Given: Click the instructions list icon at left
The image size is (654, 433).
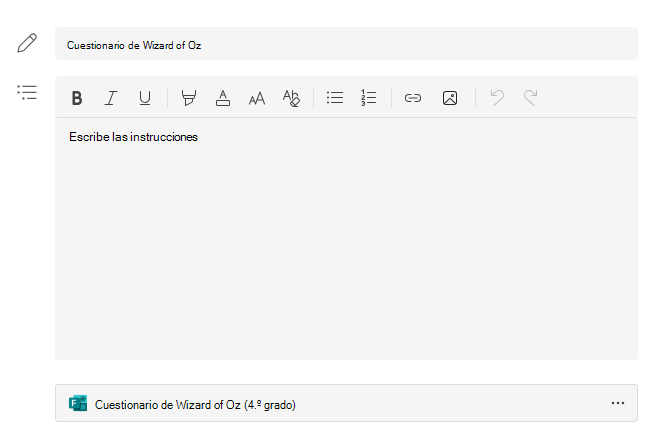Looking at the screenshot, I should pos(27,92).
